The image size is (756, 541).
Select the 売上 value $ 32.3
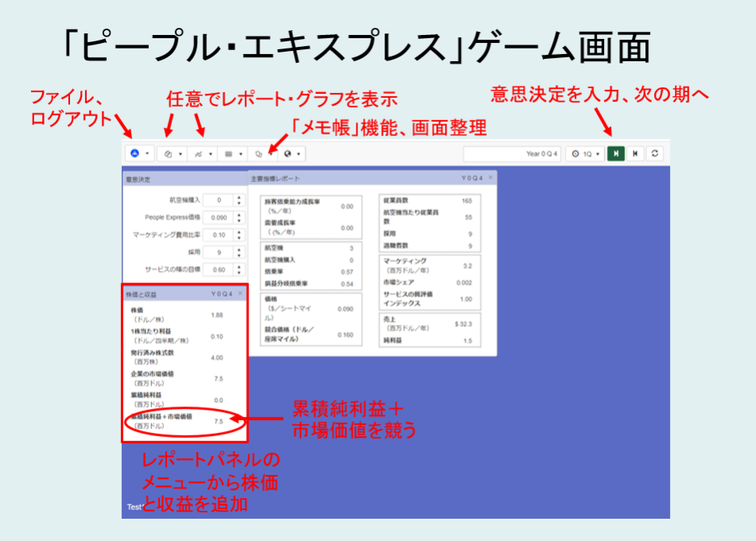(463, 324)
